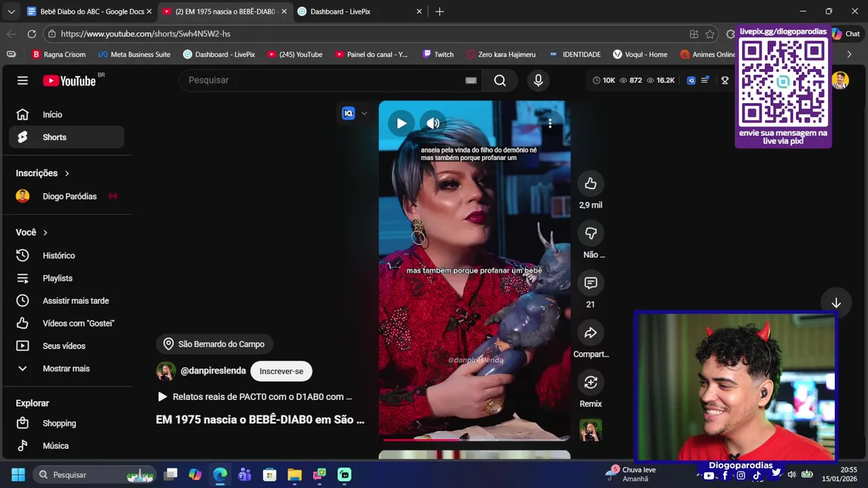868x488 pixels.
Task: Open São Bernardo do Campo location chip
Action: (214, 344)
